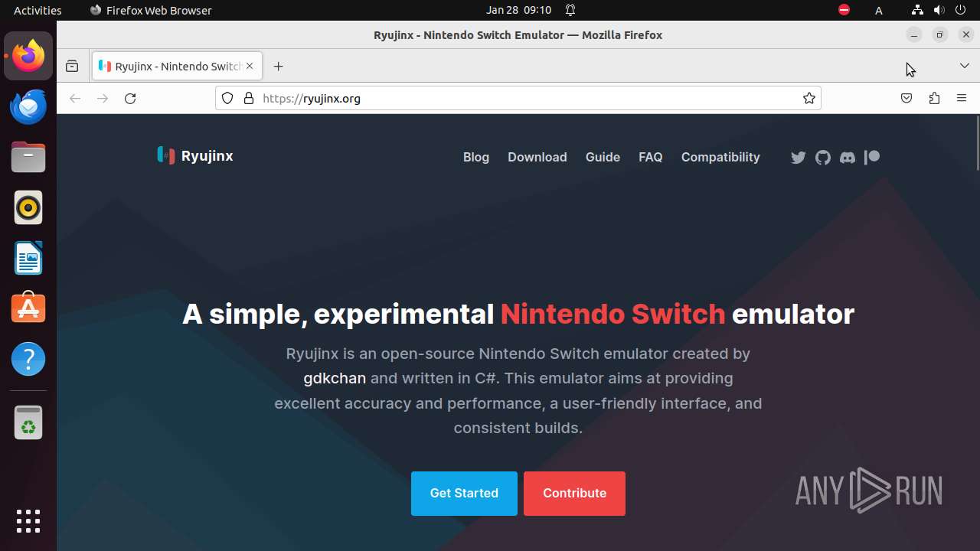Image resolution: width=980 pixels, height=551 pixels.
Task: Open clock and calendar panel
Action: (518, 10)
